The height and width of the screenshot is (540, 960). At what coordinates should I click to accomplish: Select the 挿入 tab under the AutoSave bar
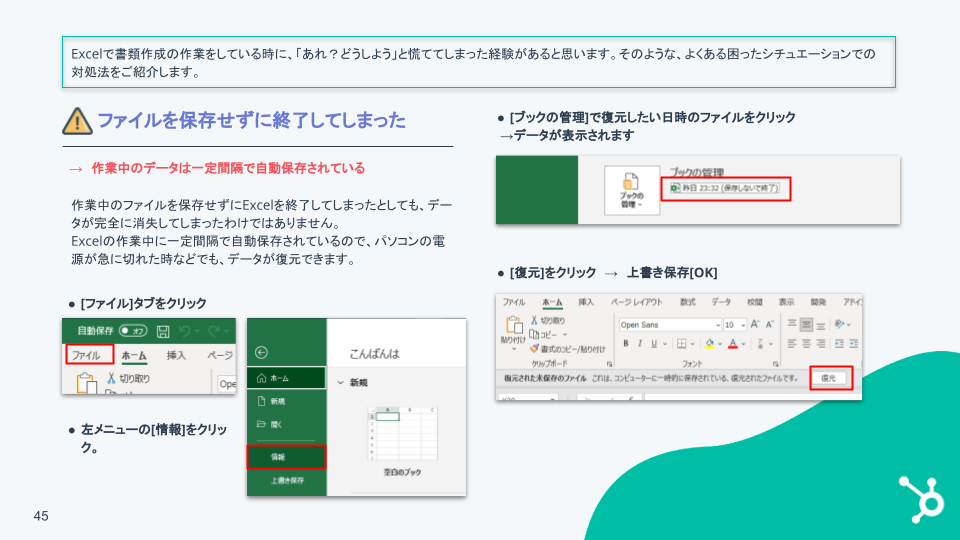click(x=176, y=355)
